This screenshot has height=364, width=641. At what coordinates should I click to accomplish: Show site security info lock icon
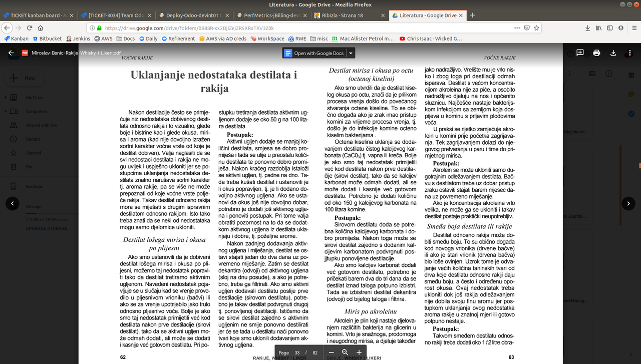point(100,28)
